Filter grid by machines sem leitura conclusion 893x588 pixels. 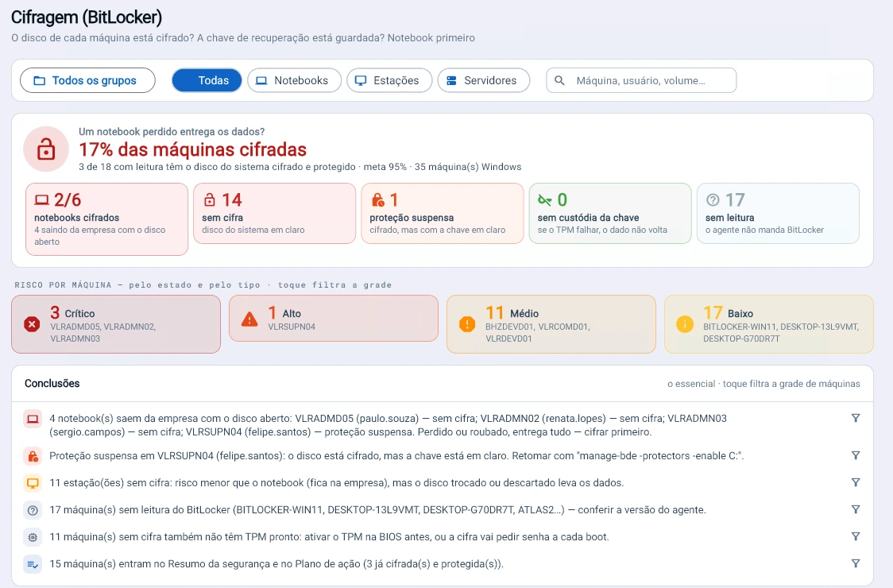pyautogui.click(x=855, y=509)
